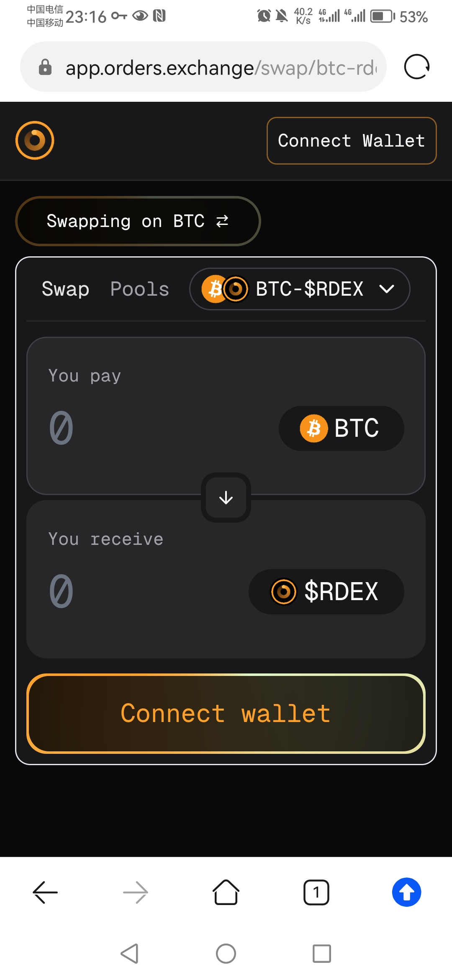452x980 pixels.
Task: Go back with the browser back arrow
Action: (45, 892)
